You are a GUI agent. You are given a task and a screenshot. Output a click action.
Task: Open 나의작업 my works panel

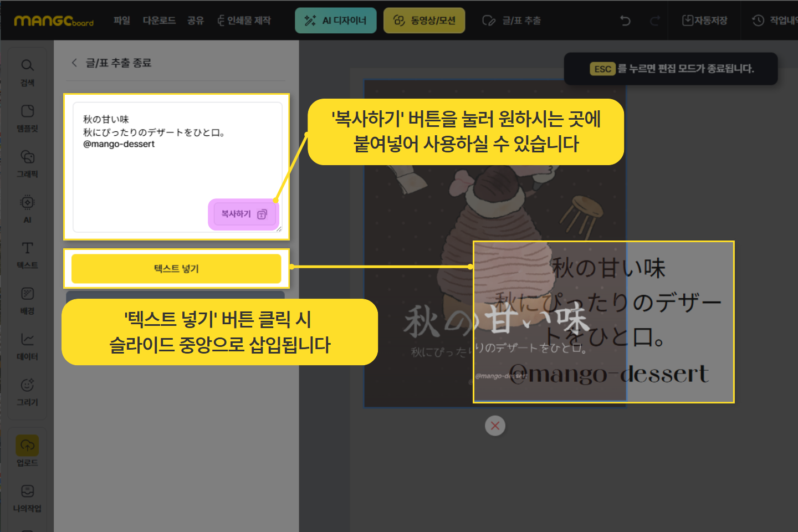(x=27, y=498)
